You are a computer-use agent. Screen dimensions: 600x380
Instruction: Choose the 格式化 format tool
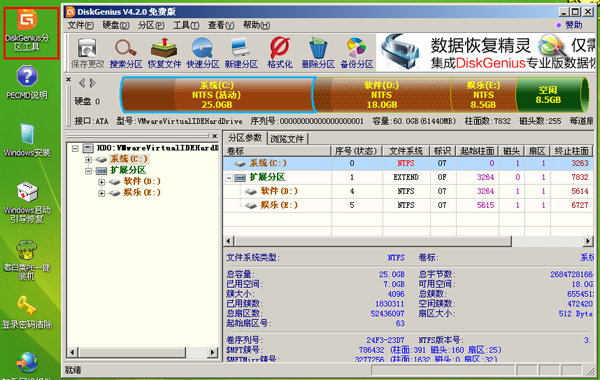[x=280, y=53]
